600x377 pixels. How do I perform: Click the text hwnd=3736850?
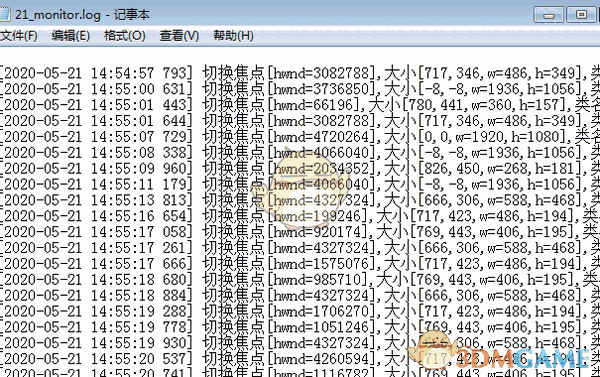321,89
